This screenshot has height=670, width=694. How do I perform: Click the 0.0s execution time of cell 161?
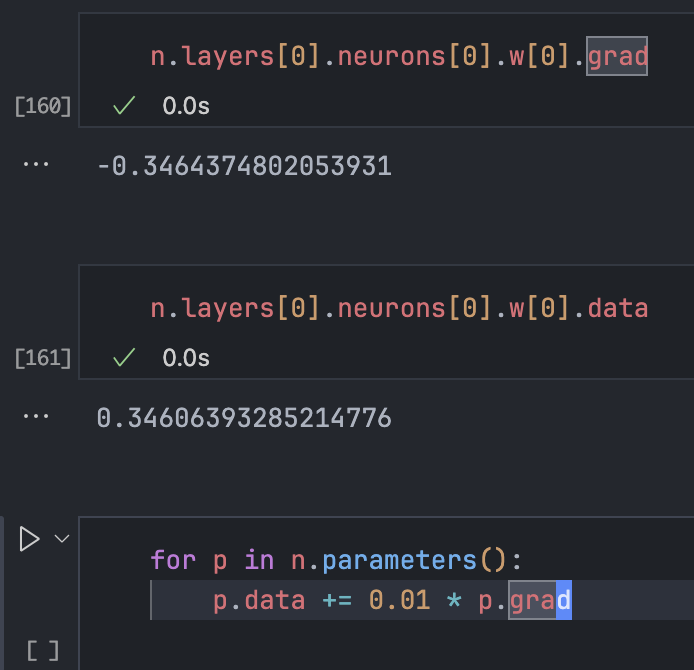186,357
